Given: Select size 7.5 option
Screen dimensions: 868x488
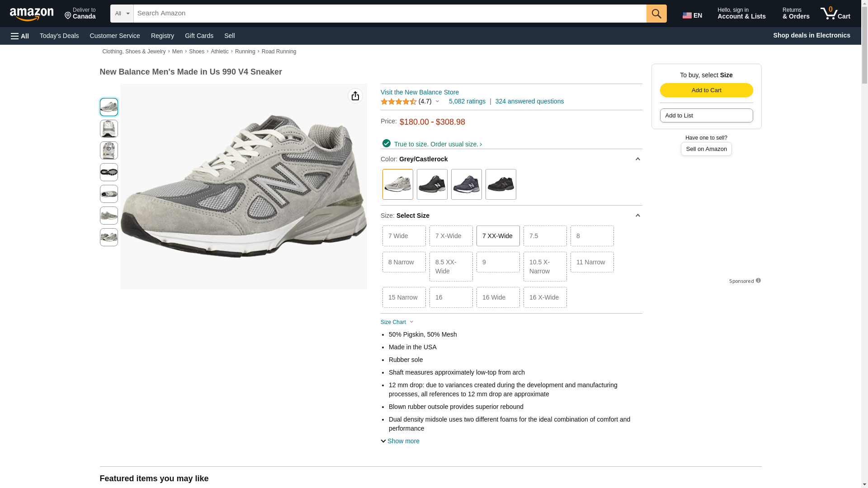Looking at the screenshot, I should point(545,236).
